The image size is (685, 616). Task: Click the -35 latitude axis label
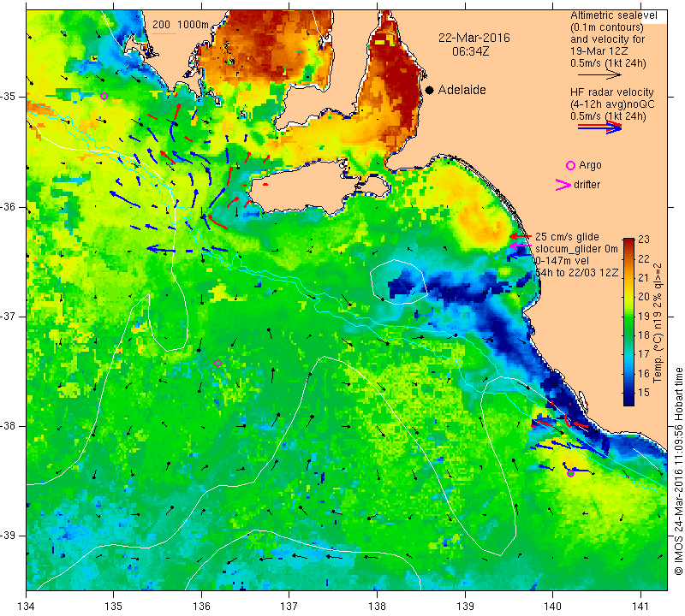(9, 97)
